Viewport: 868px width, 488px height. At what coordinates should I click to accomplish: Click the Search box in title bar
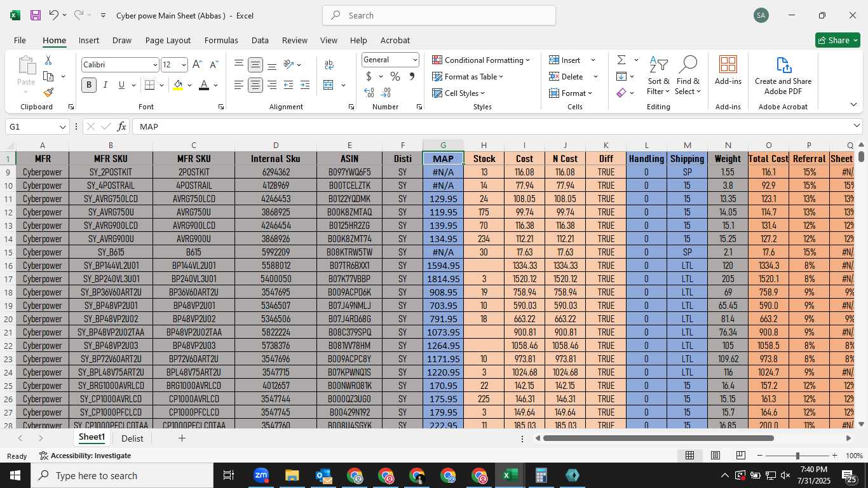(x=439, y=15)
